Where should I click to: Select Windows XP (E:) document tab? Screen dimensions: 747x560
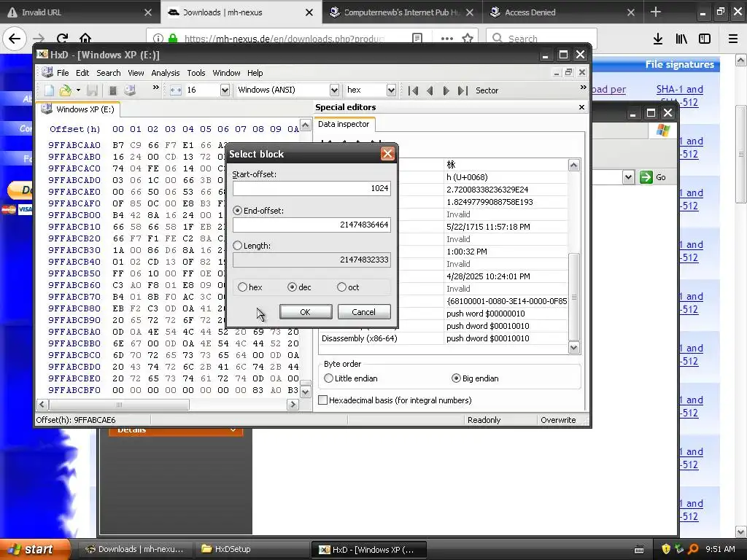tap(79, 109)
